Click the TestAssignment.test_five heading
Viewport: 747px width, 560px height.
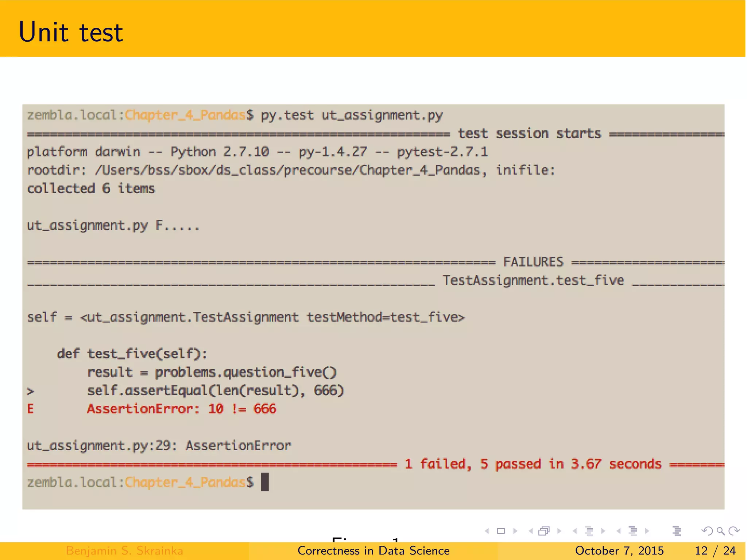[x=533, y=280]
